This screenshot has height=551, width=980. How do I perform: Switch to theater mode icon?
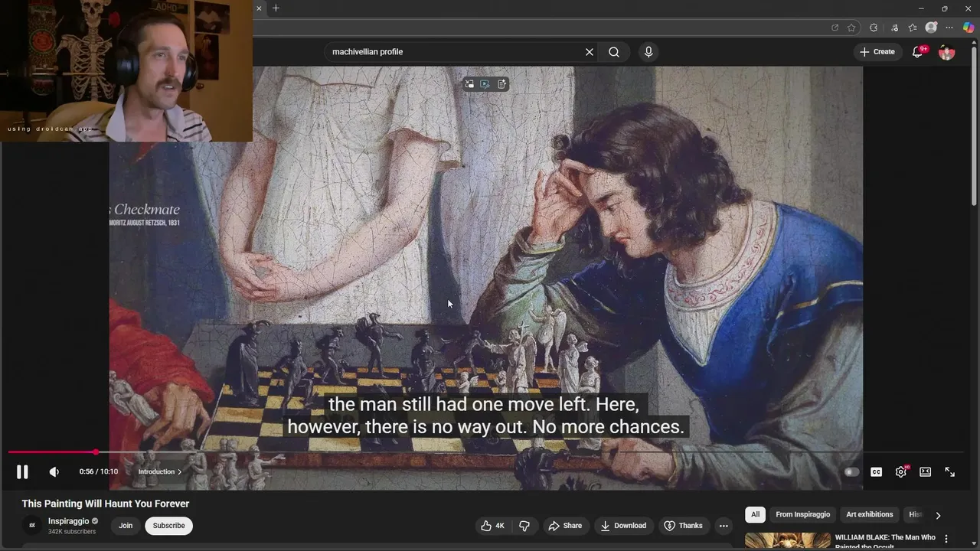tap(925, 472)
